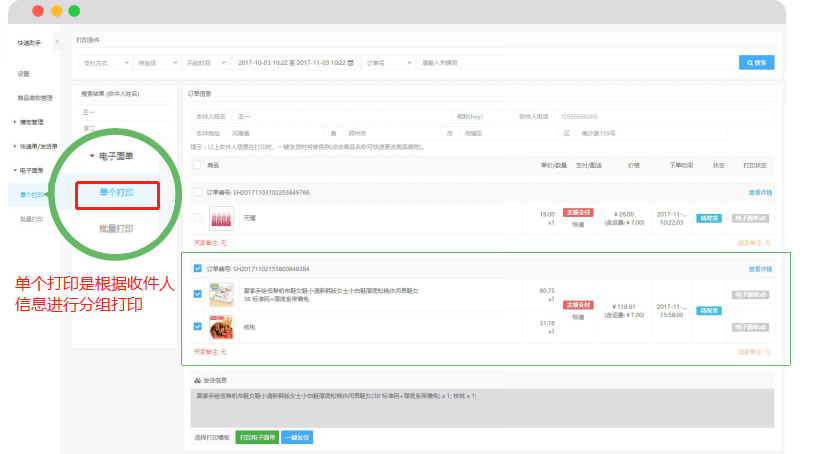
Task: Click the 天喔 product thumbnail image
Action: [x=221, y=217]
